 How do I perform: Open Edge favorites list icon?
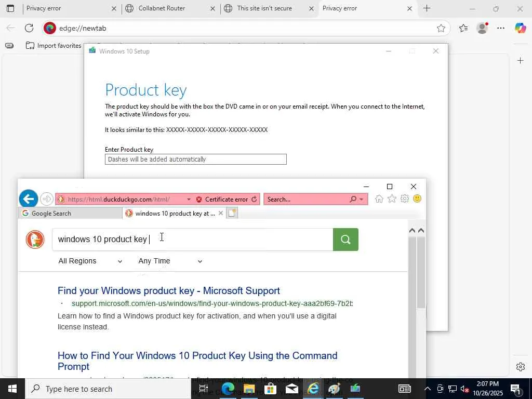tap(463, 28)
